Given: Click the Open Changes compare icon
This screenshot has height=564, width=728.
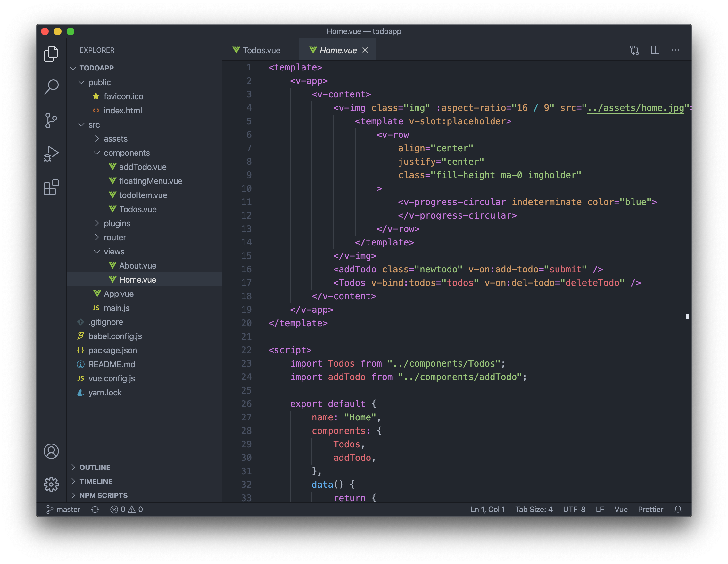Looking at the screenshot, I should click(634, 50).
